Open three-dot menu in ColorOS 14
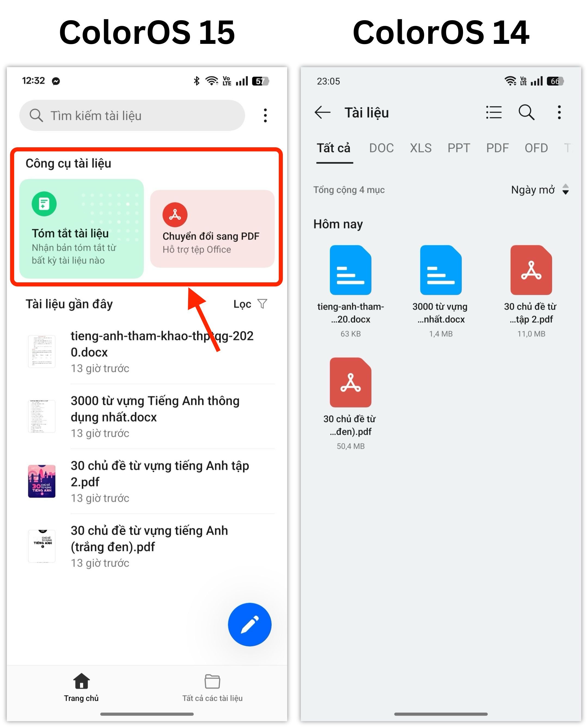 click(559, 112)
